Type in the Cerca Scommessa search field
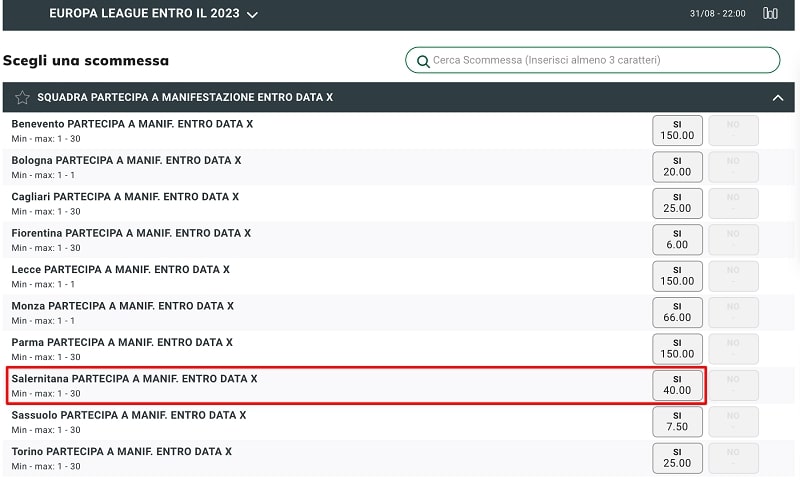This screenshot has width=800, height=480. (x=600, y=60)
